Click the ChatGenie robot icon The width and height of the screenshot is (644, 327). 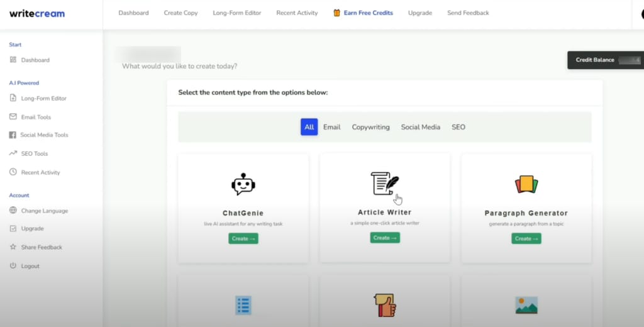(x=243, y=184)
